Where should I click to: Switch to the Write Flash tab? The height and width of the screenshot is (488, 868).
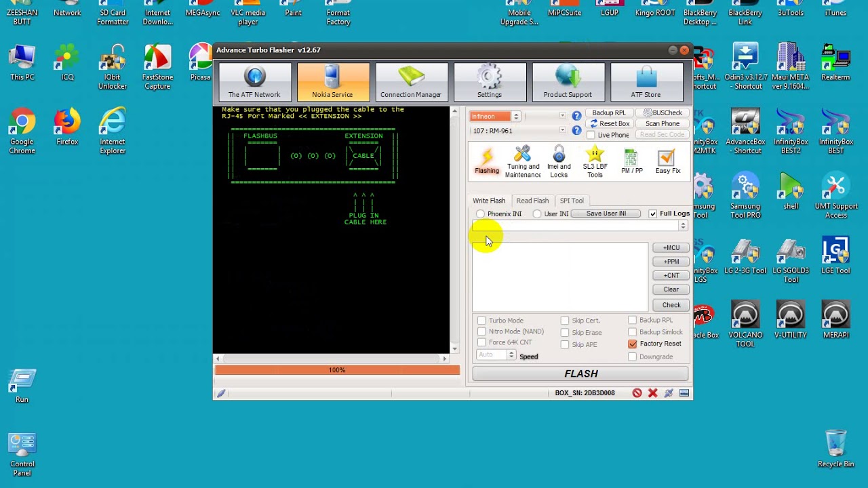tap(489, 201)
